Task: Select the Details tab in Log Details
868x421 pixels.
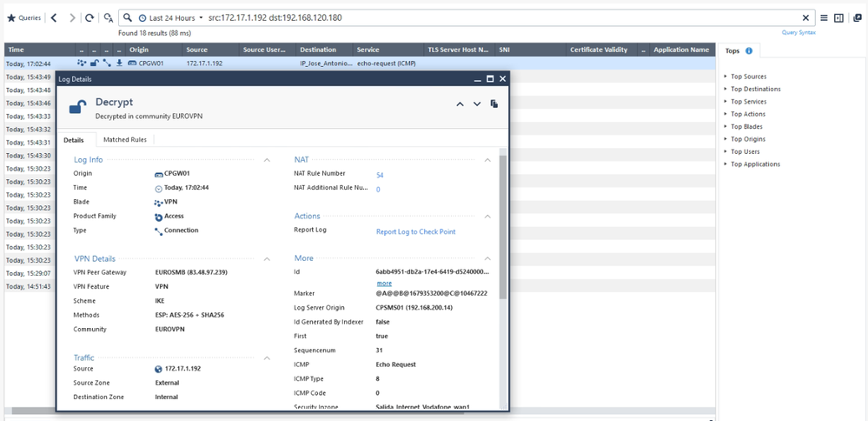Action: [74, 140]
